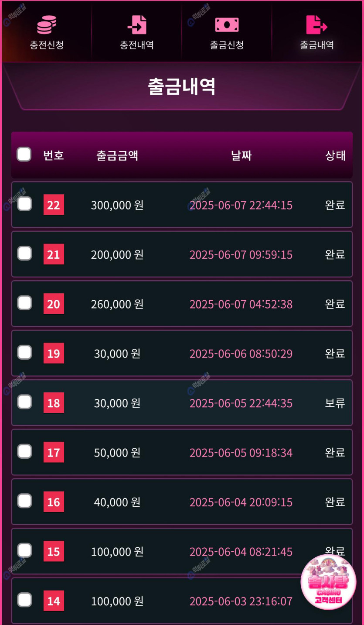This screenshot has height=625, width=364.
Task: Select the 2025-06-06 08:50:29 date entry
Action: pos(241,354)
